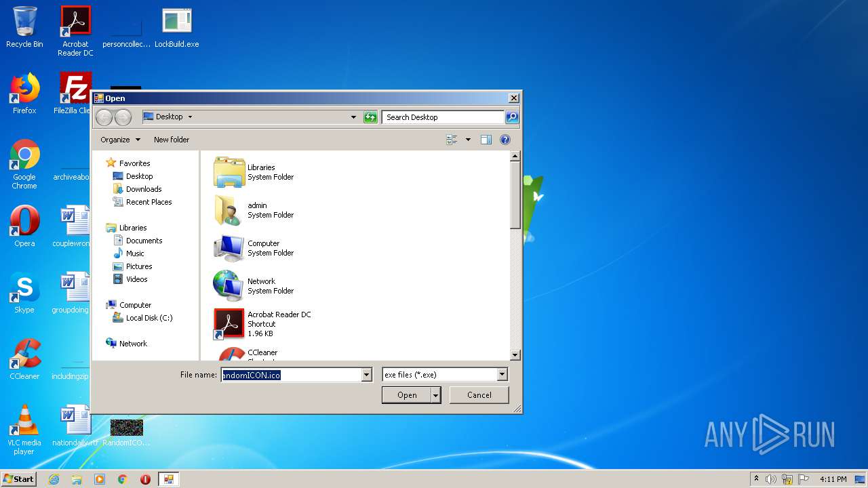Close the Open dialog window
This screenshot has height=488, width=868.
(513, 98)
